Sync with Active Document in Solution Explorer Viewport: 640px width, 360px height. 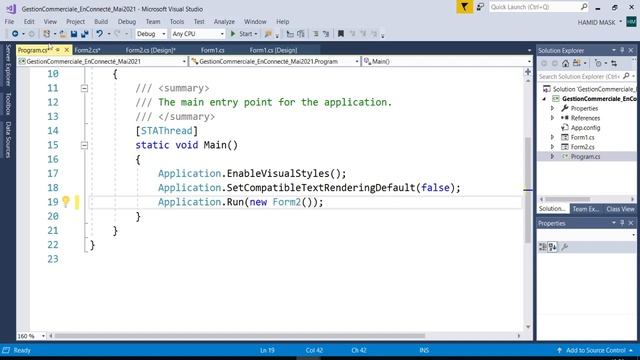pos(614,63)
